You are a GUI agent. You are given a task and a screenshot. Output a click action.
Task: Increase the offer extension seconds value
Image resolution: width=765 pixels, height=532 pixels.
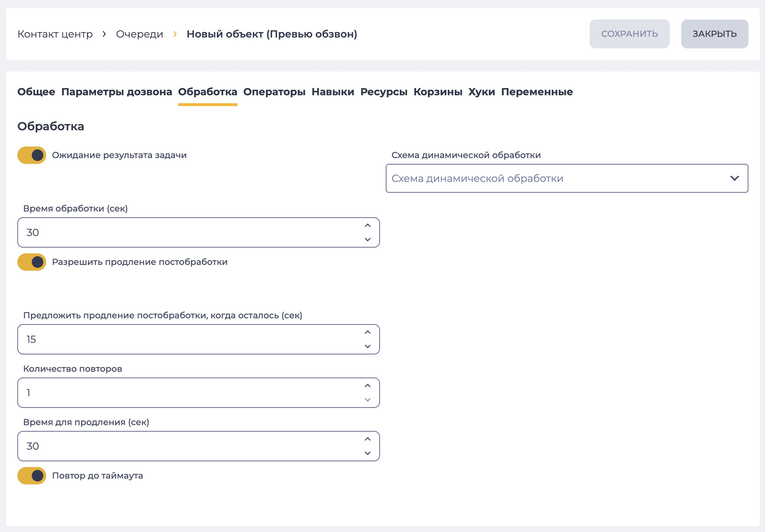(x=368, y=332)
